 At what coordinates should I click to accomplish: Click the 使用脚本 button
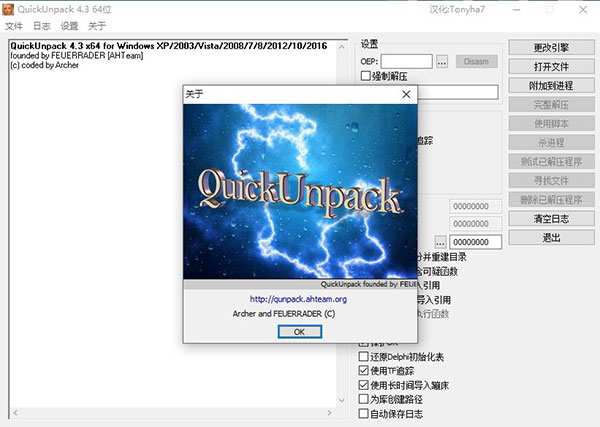coord(551,124)
